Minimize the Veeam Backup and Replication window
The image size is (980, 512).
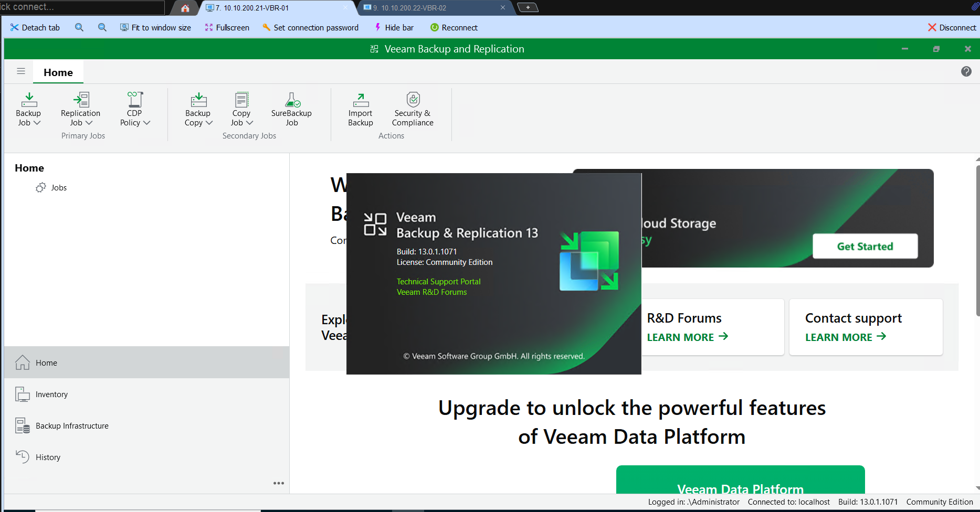(x=905, y=49)
